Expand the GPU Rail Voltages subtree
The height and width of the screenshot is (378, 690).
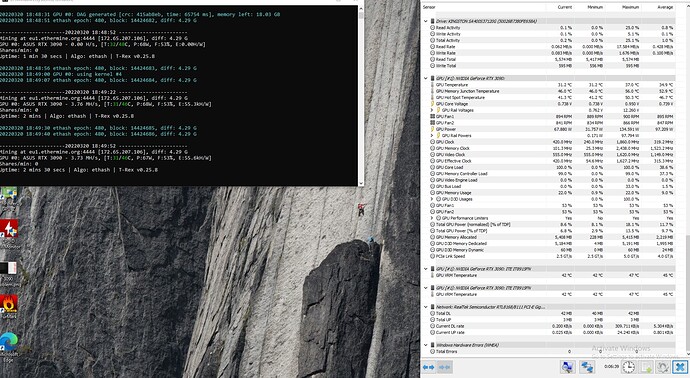[x=432, y=110]
